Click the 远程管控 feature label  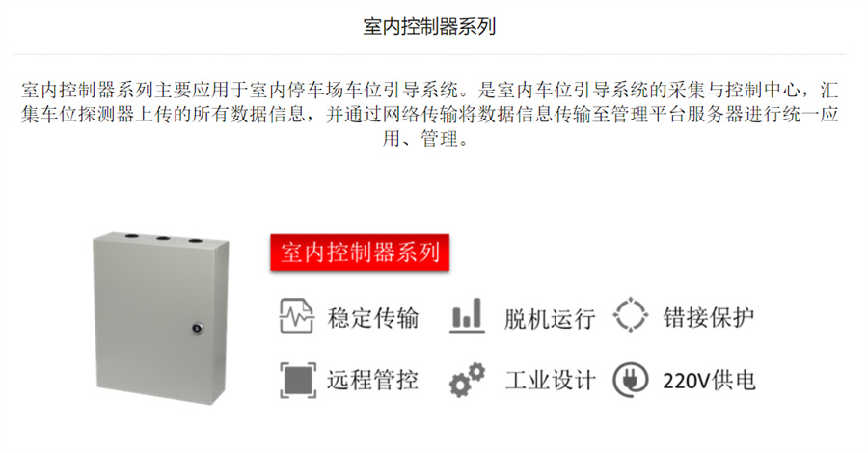pyautogui.click(x=372, y=380)
